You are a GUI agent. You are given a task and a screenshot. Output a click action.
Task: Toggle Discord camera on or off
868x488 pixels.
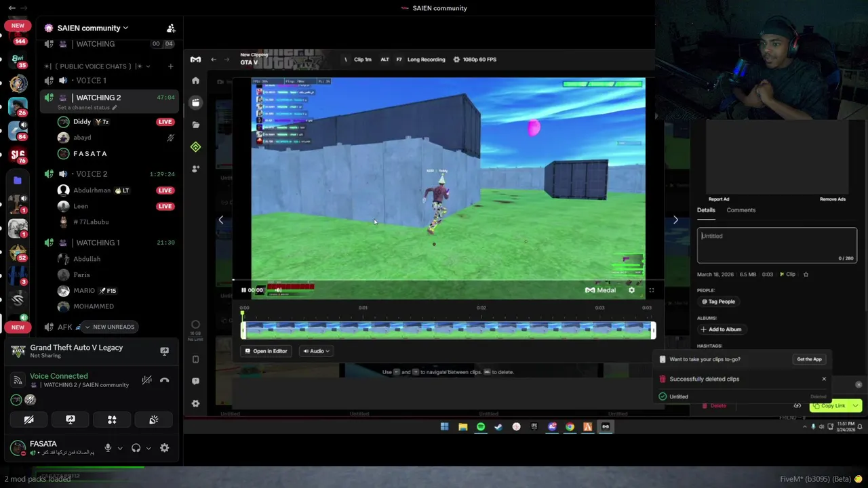coord(28,420)
